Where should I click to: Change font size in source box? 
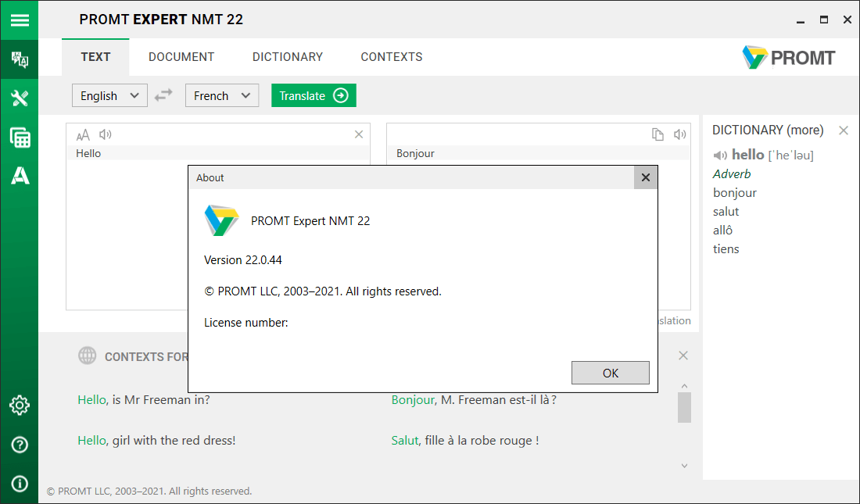pos(83,134)
